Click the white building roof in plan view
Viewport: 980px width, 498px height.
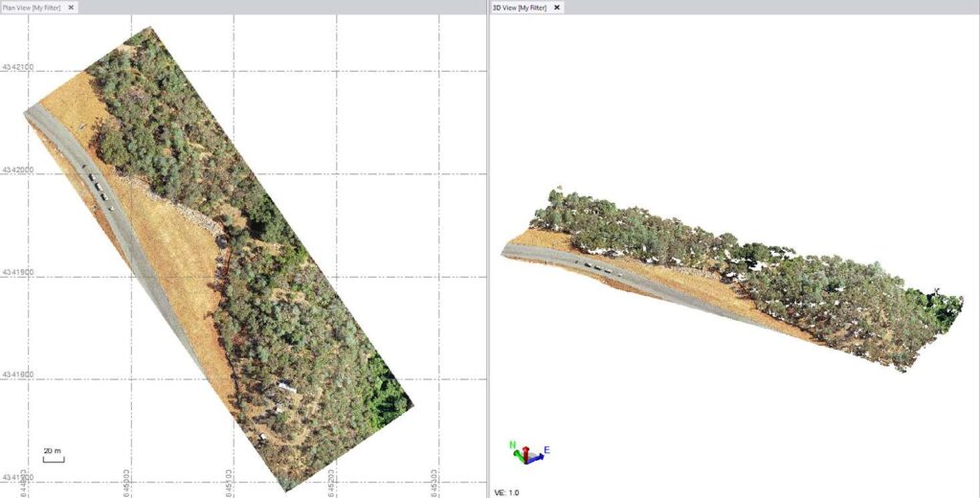(287, 387)
